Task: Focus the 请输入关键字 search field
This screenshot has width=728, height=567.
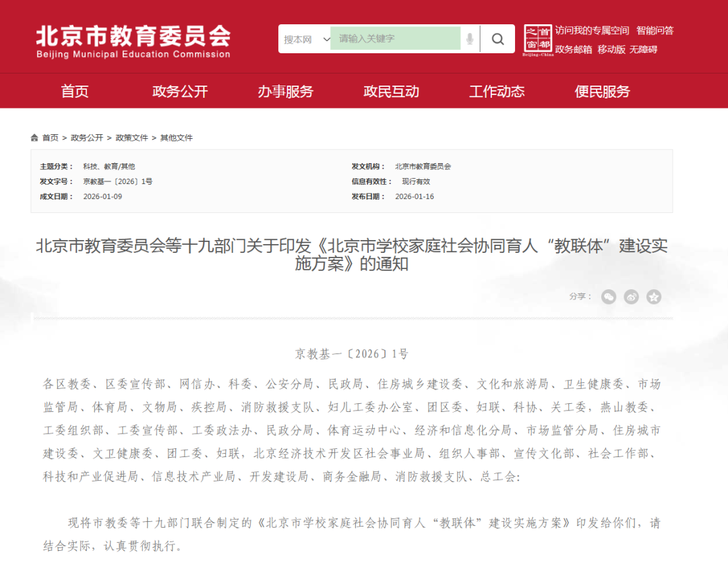Action: click(395, 39)
